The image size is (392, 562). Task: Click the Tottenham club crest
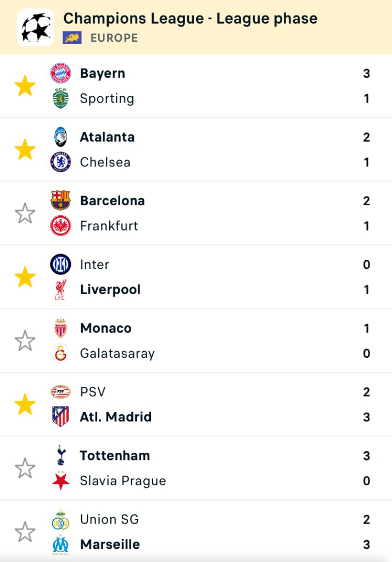click(60, 456)
